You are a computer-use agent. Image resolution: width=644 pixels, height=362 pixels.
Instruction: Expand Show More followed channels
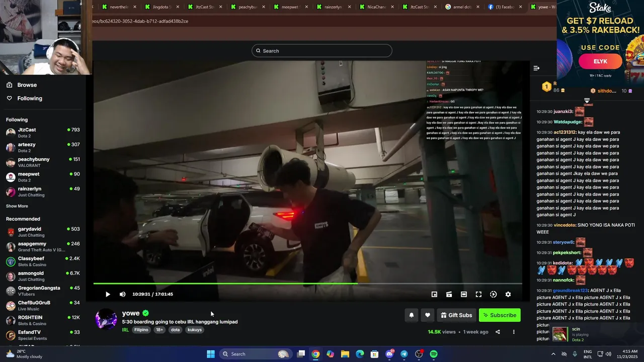17,206
